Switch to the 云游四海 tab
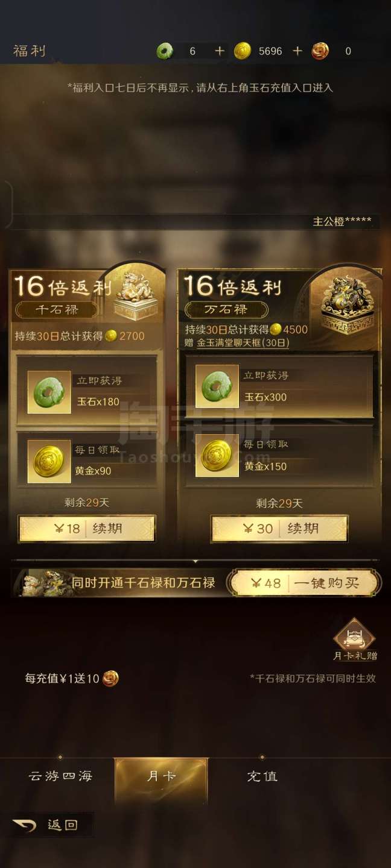The width and height of the screenshot is (391, 868). pyautogui.click(x=60, y=776)
